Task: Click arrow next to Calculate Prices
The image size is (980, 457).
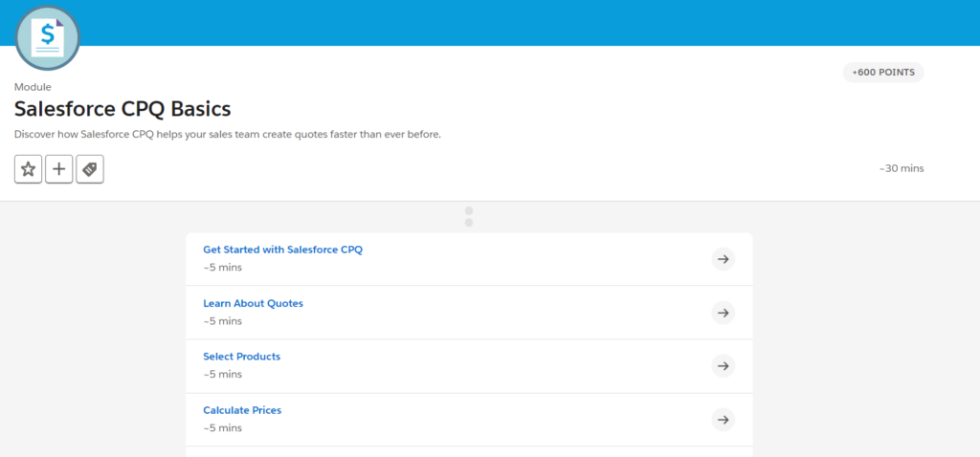Action: click(724, 420)
